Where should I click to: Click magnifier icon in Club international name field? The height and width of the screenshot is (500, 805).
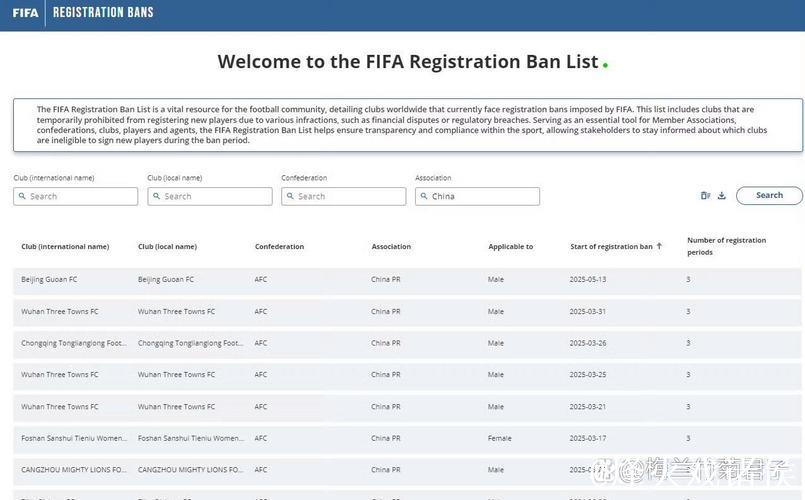(x=22, y=197)
